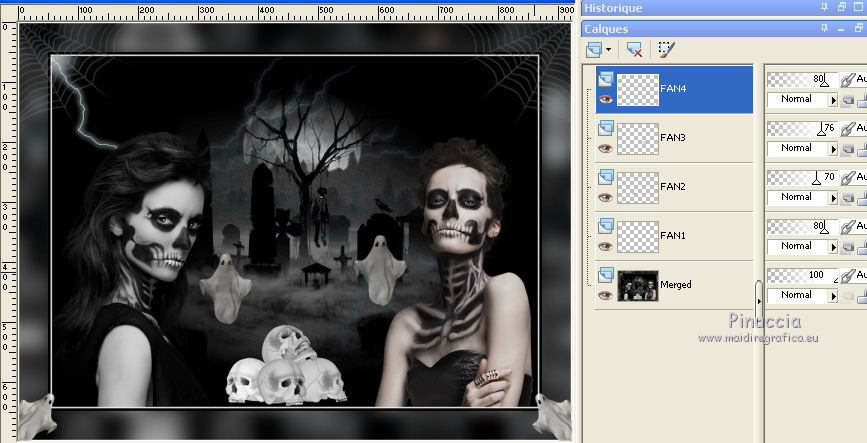867x443 pixels.
Task: Select the FAN1 layer name
Action: click(x=673, y=235)
